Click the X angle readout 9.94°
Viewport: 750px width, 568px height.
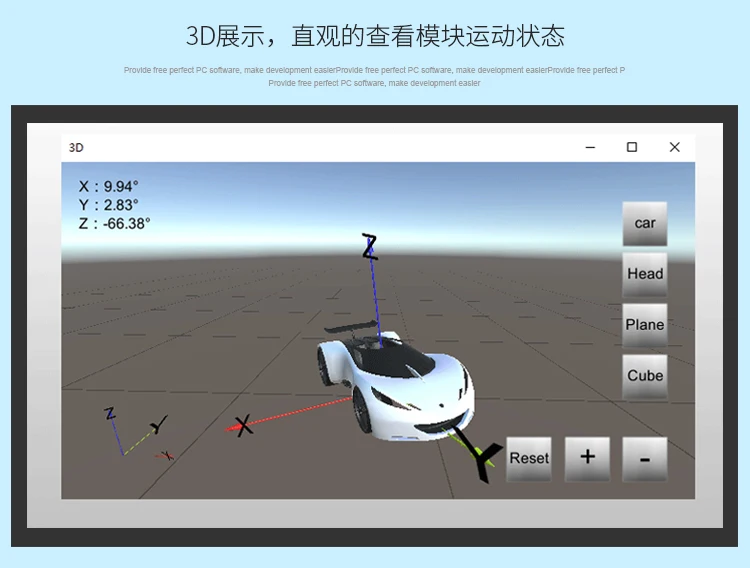tap(109, 186)
